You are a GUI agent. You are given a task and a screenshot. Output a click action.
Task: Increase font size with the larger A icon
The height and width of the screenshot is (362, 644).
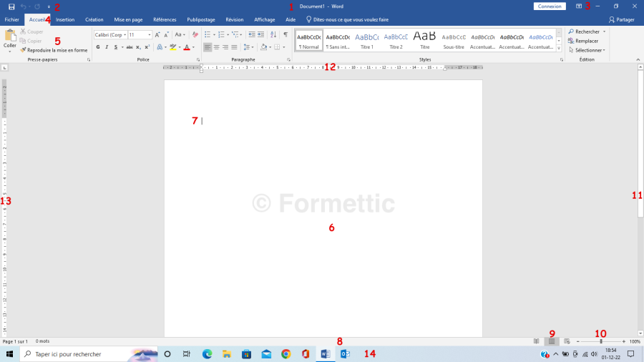click(157, 35)
